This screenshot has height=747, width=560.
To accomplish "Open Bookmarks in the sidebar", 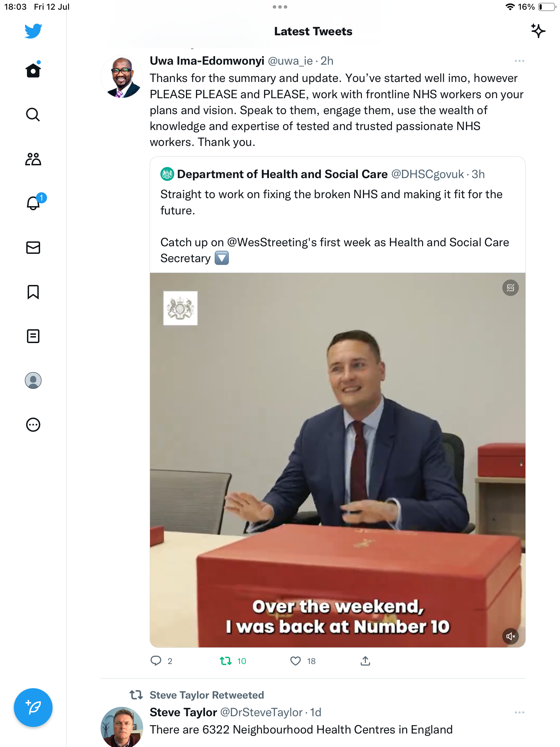I will pyautogui.click(x=33, y=292).
